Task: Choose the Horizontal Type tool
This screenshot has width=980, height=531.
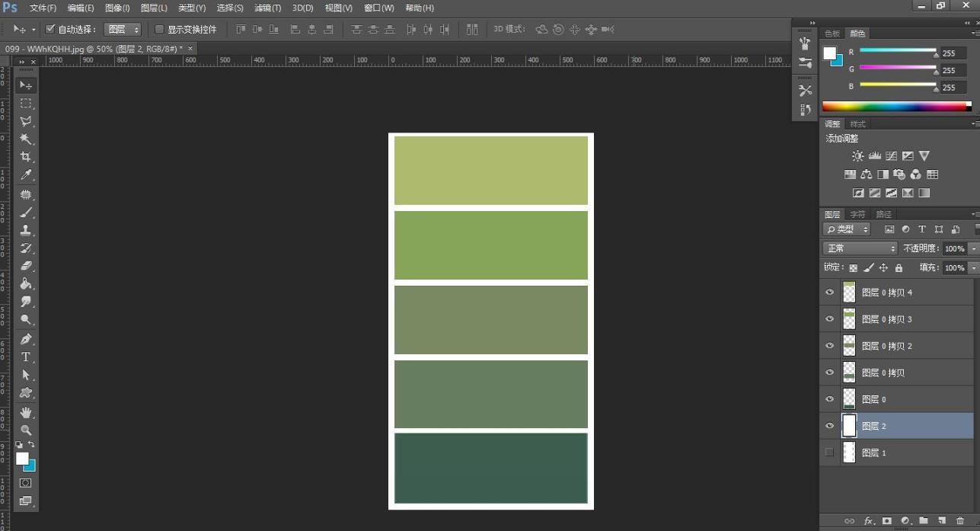Action: (x=26, y=357)
